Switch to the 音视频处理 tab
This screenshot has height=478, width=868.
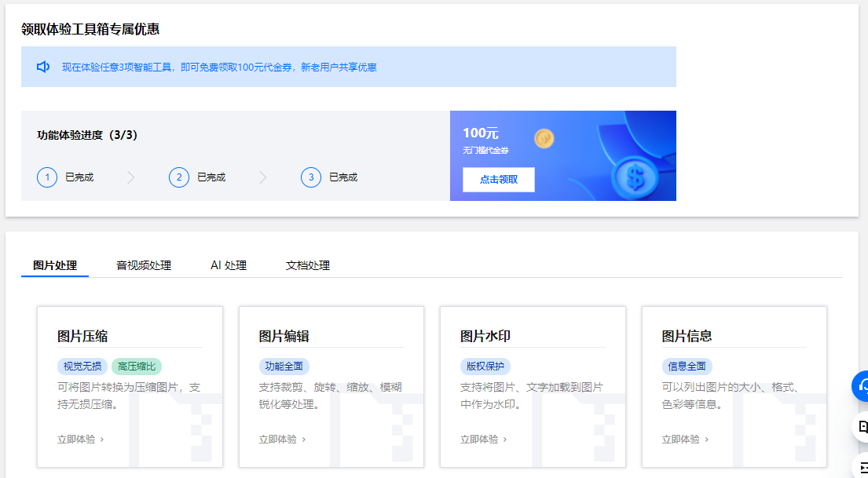click(x=144, y=265)
